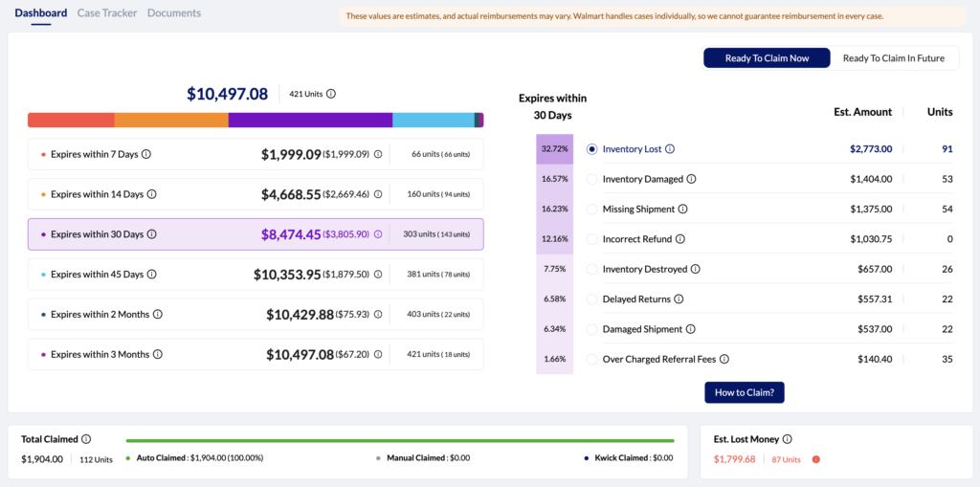The height and width of the screenshot is (487, 980).
Task: Click info icon beside Missing Shipment
Action: point(682,210)
